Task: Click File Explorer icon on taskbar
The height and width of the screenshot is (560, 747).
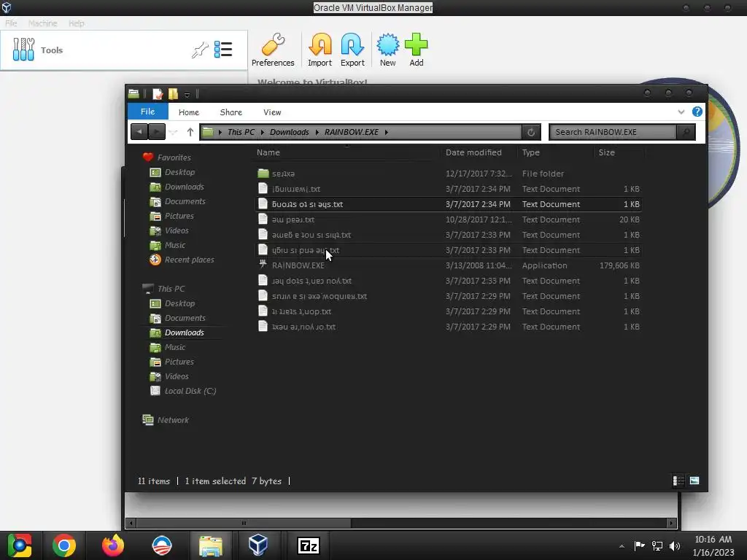Action: click(211, 545)
